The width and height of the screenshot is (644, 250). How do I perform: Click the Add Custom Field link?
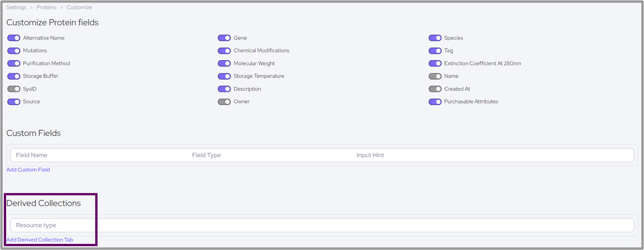click(28, 170)
